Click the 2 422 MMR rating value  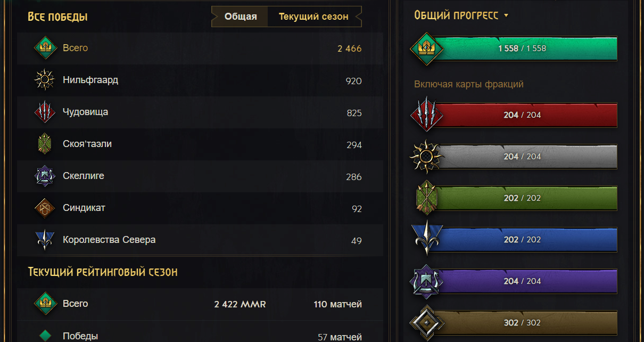[x=240, y=304]
